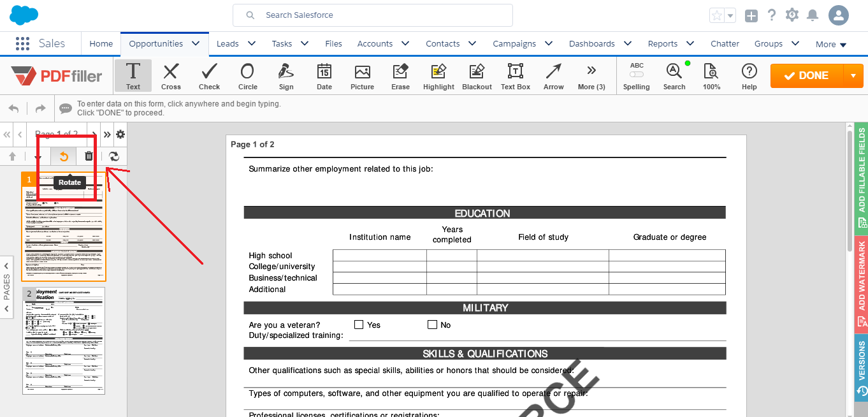The image size is (868, 417).
Task: Open the Accounts tab
Action: click(375, 43)
